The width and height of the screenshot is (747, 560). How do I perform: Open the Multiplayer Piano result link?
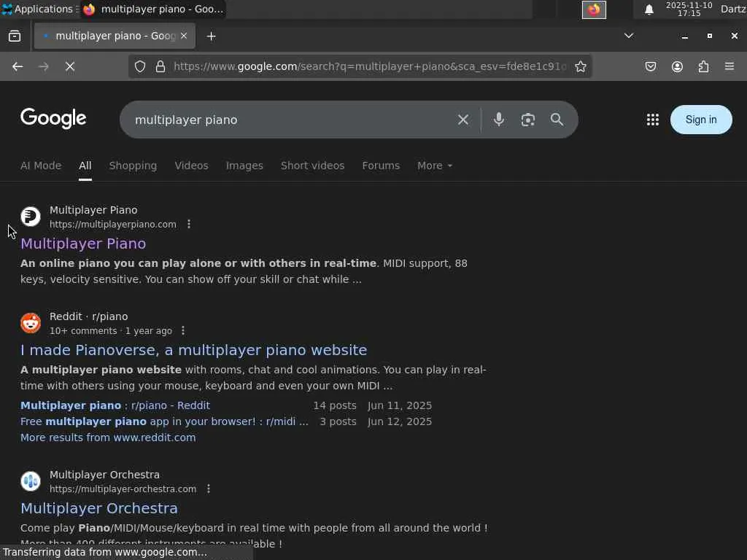(x=83, y=244)
